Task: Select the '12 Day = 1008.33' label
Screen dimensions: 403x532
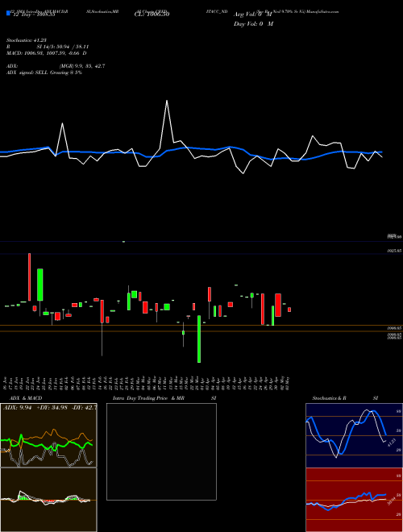Action: tap(35, 15)
